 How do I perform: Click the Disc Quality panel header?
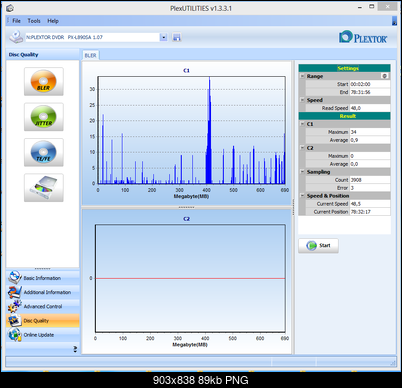click(x=43, y=55)
